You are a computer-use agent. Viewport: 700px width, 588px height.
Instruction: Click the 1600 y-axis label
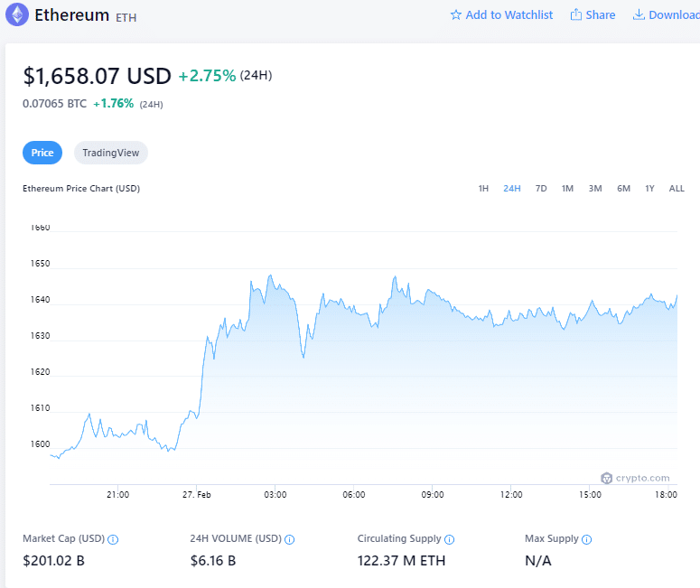[x=40, y=444]
